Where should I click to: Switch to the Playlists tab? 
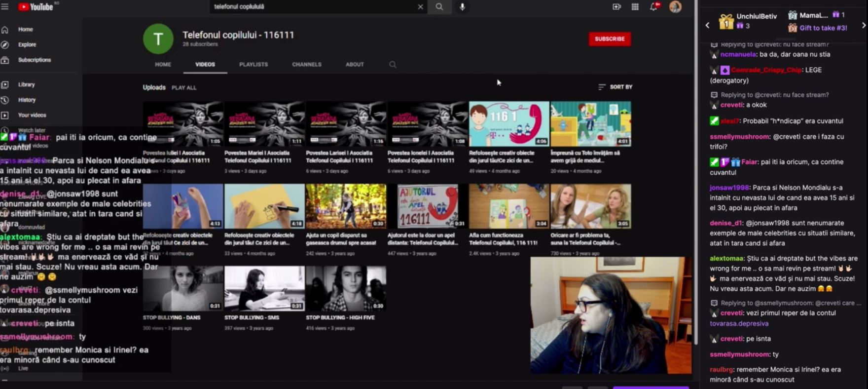(253, 65)
